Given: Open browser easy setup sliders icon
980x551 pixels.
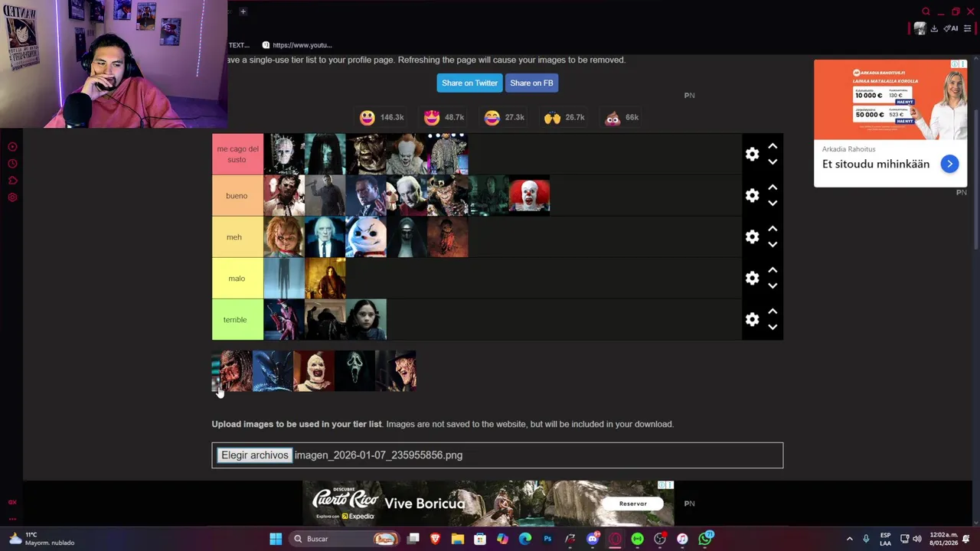Looking at the screenshot, I should click(967, 29).
